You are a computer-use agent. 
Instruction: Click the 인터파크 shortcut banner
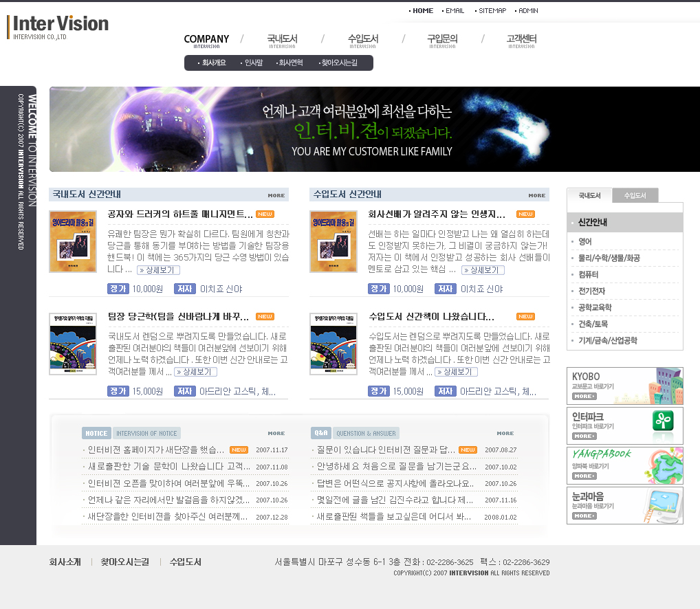tap(624, 425)
